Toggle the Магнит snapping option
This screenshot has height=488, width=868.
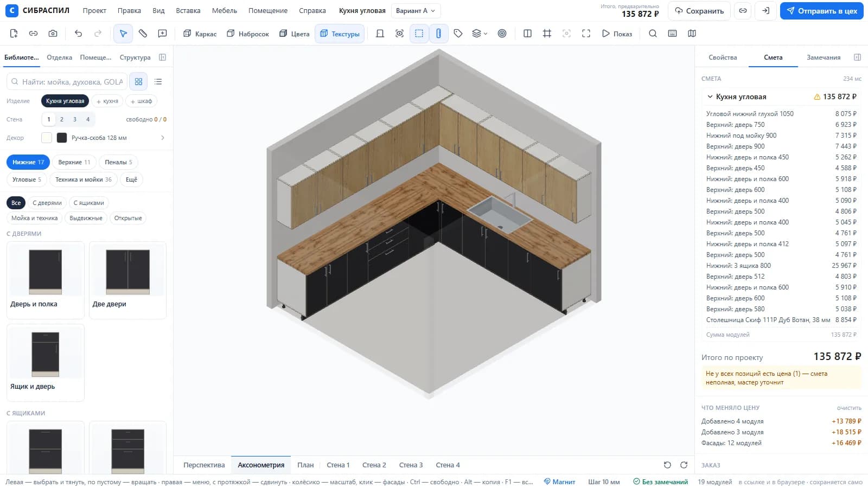coord(559,482)
